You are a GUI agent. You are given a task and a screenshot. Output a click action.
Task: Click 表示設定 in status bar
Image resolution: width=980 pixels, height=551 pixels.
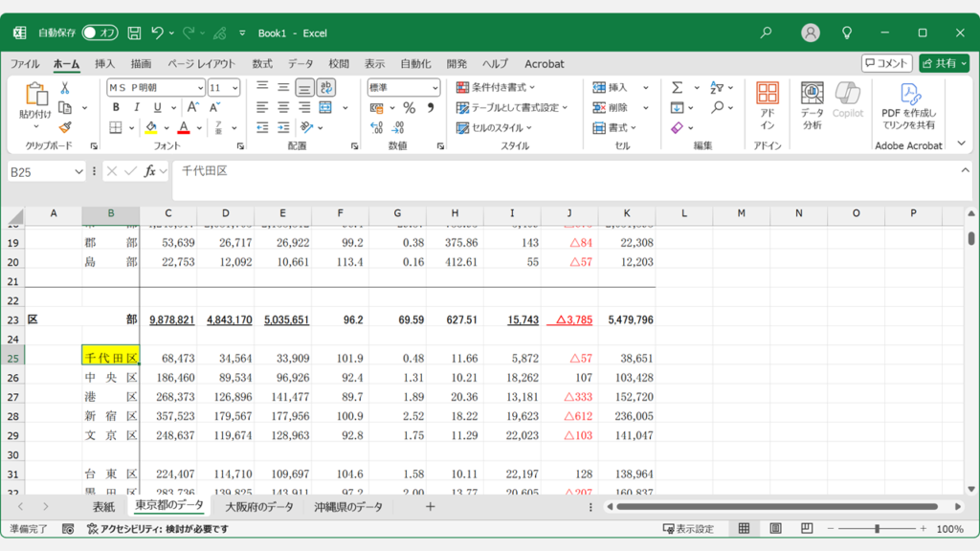tap(688, 529)
